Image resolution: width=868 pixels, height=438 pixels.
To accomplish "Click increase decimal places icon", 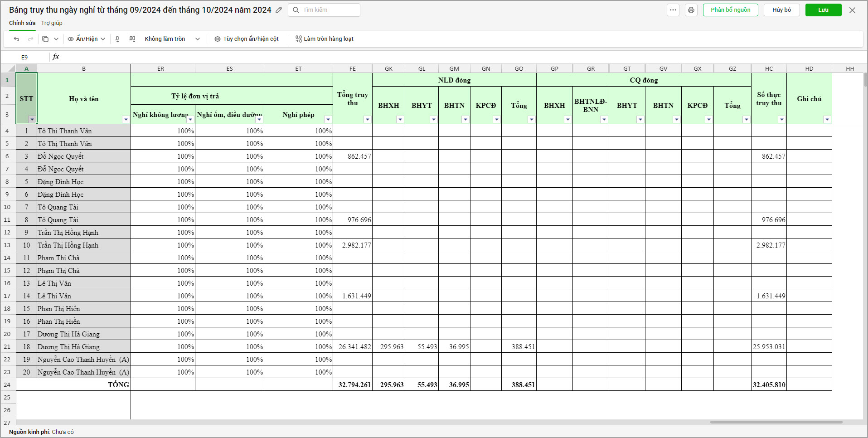I will 132,39.
